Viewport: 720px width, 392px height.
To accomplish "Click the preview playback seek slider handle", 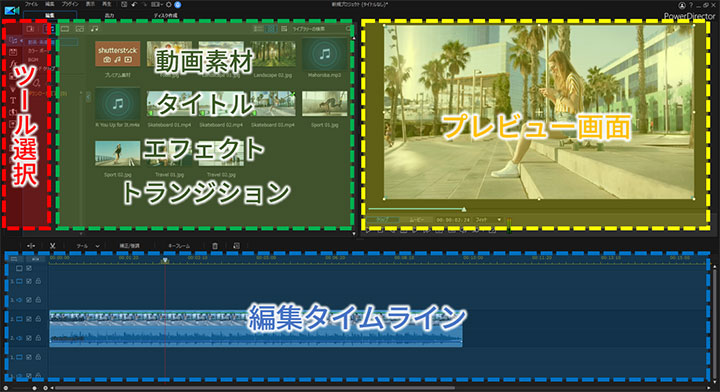I will (464, 209).
